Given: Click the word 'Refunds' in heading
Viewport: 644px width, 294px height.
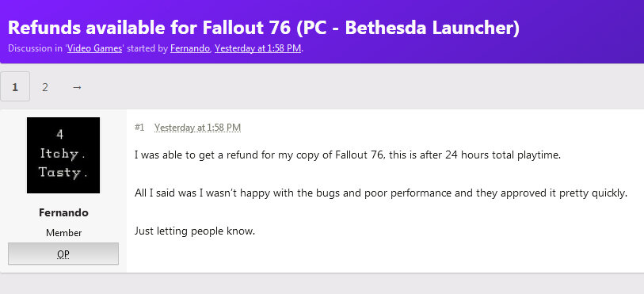Looking at the screenshot, I should point(44,28).
